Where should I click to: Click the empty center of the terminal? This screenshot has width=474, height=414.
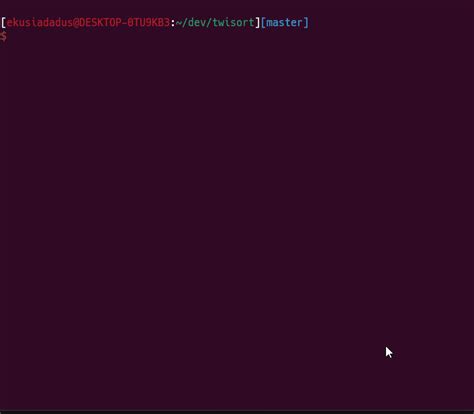pyautogui.click(x=237, y=207)
